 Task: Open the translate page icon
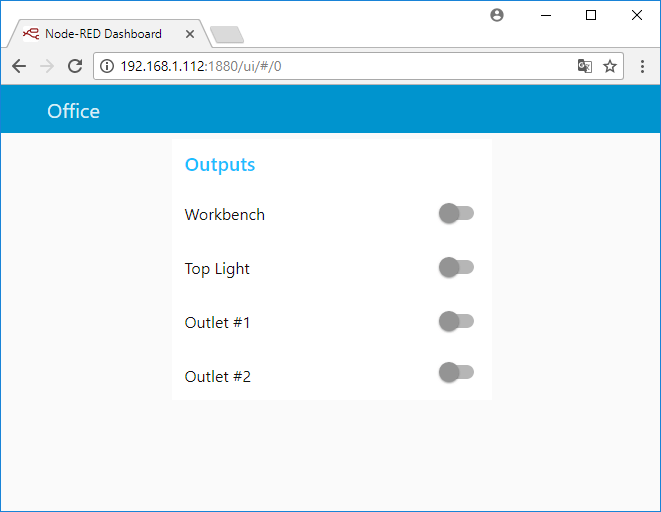(x=584, y=66)
